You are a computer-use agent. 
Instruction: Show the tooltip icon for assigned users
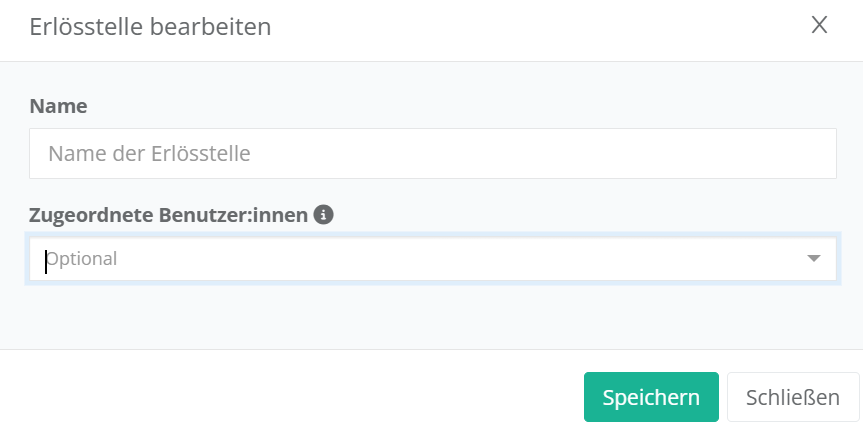[x=323, y=214]
